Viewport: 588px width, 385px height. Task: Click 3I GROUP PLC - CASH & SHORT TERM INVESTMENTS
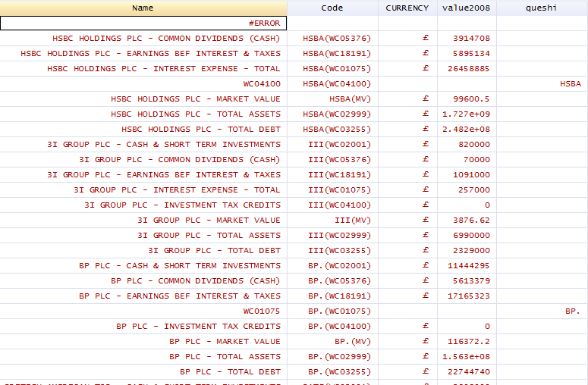tap(143, 145)
